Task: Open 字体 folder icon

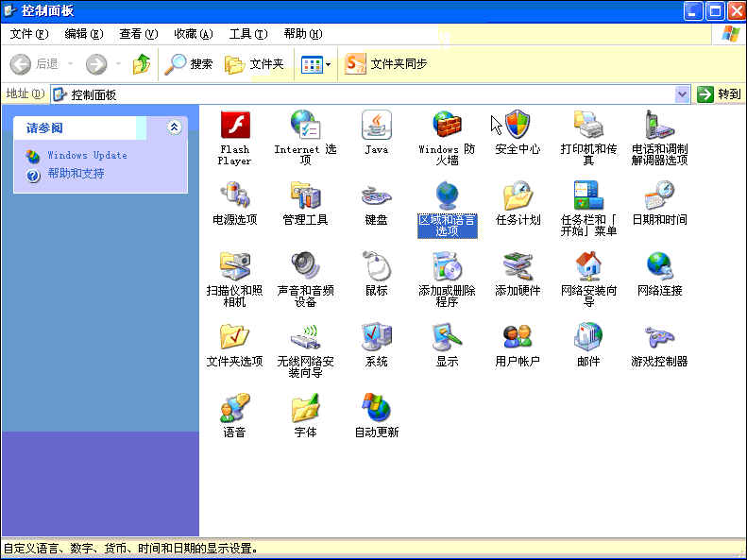Action: point(305,408)
